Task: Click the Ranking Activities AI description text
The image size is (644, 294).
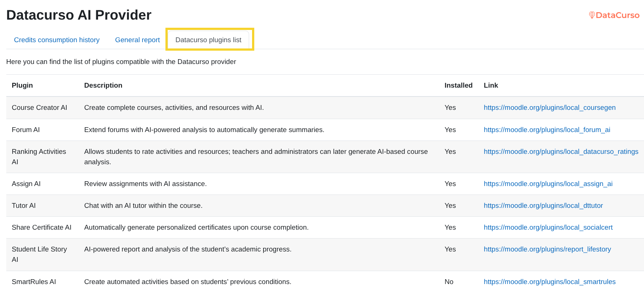Action: click(x=256, y=157)
